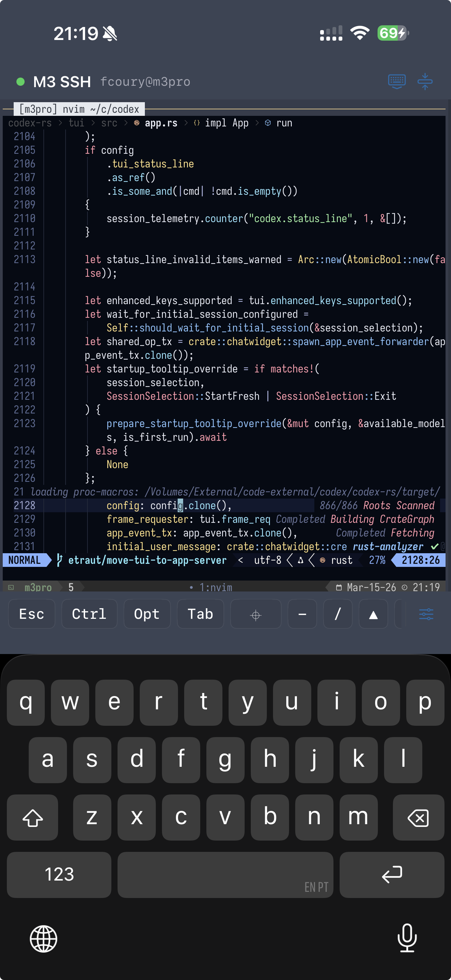
Task: Click tmux window '1:nvim' in status bar
Action: [216, 587]
